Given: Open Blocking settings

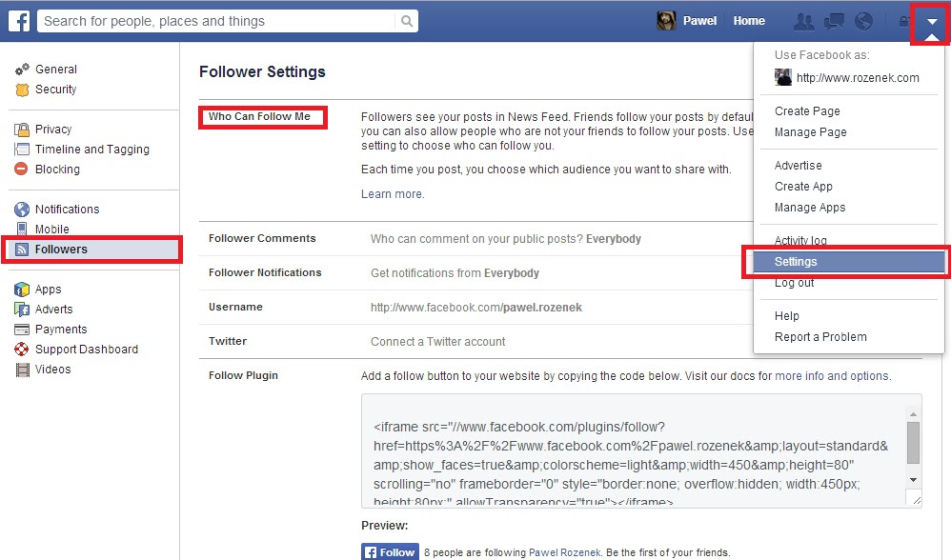Looking at the screenshot, I should coord(57,170).
